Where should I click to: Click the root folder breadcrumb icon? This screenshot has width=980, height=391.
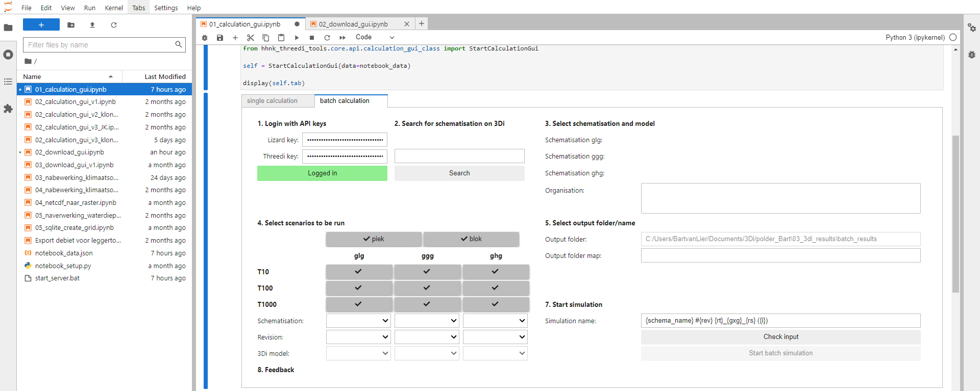click(x=28, y=61)
